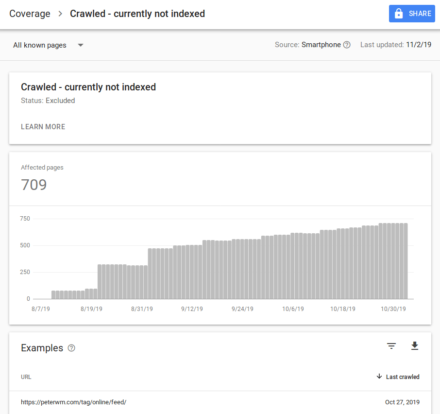The height and width of the screenshot is (414, 440).
Task: Click the URL column header
Action: pos(26,377)
